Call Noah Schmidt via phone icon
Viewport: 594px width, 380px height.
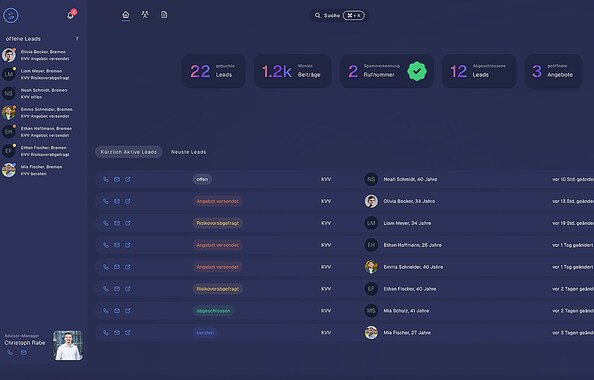tap(106, 179)
